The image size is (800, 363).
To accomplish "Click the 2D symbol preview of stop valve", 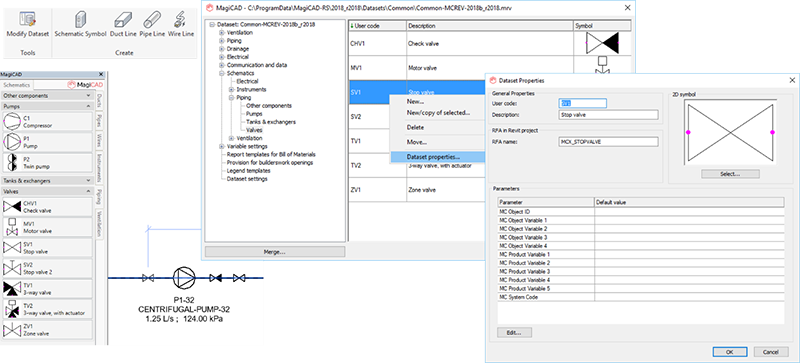I will click(x=730, y=132).
